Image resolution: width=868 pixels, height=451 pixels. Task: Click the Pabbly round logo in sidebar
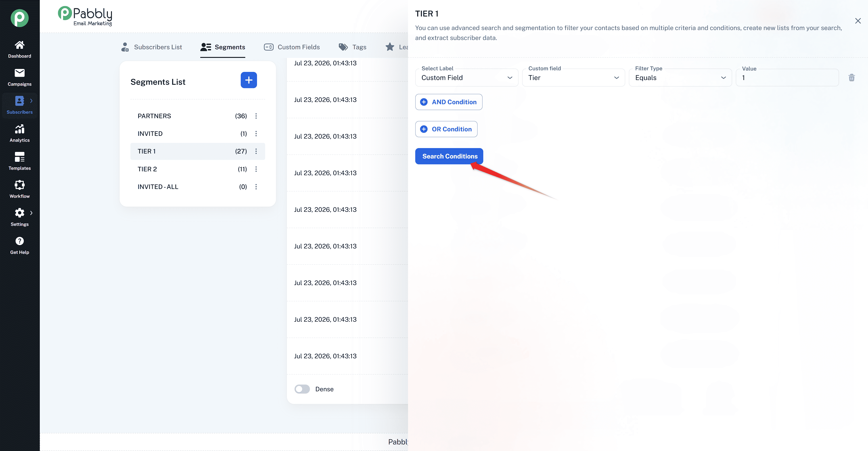19,18
